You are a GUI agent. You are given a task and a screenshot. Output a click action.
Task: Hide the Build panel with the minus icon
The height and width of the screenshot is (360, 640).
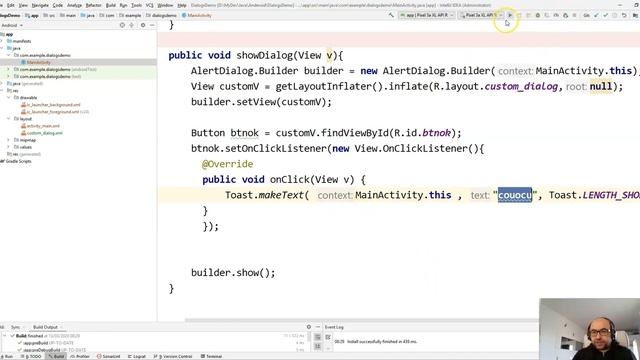[x=318, y=327]
